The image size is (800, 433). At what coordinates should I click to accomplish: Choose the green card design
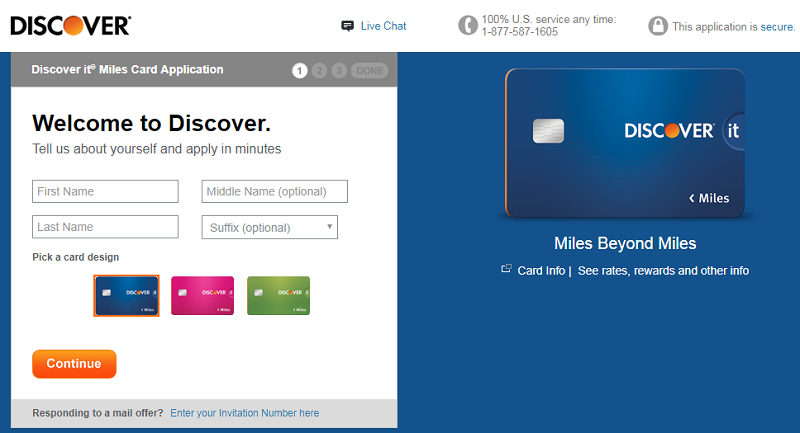[x=279, y=296]
